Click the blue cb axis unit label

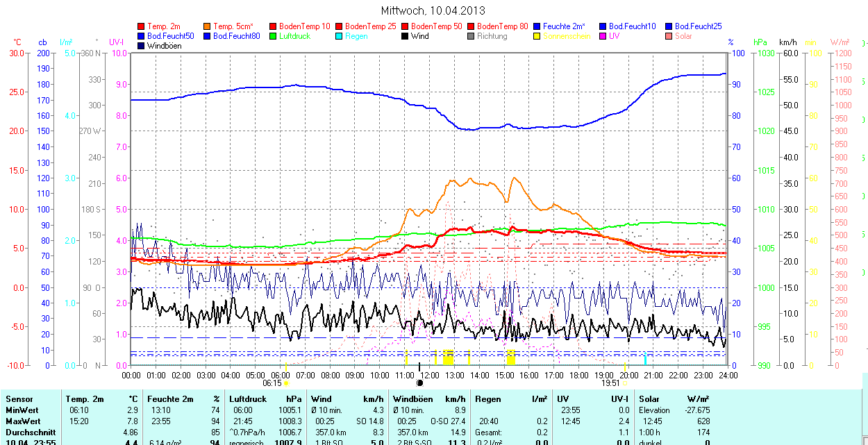pyautogui.click(x=43, y=42)
